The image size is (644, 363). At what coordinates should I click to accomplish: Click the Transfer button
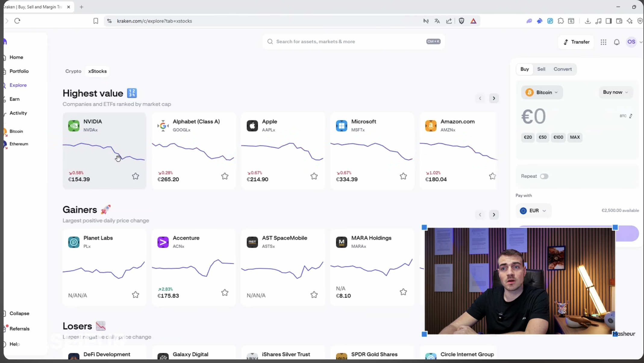(x=576, y=42)
